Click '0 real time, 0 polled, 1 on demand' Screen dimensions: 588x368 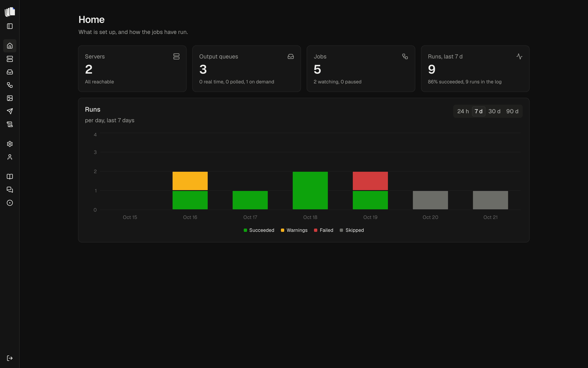[x=236, y=82]
